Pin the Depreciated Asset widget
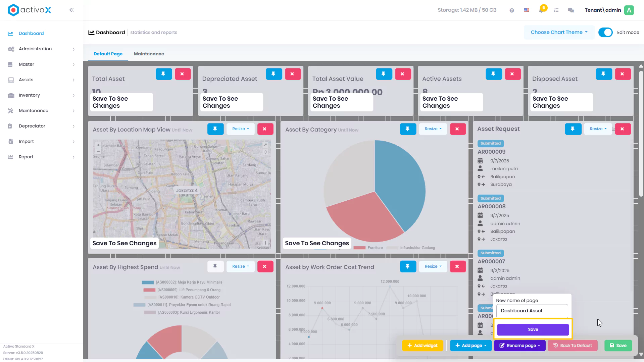644x362 pixels. tap(274, 74)
